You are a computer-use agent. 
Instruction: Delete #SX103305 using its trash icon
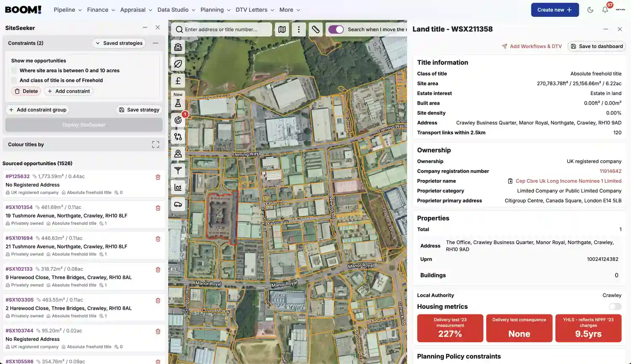(158, 301)
